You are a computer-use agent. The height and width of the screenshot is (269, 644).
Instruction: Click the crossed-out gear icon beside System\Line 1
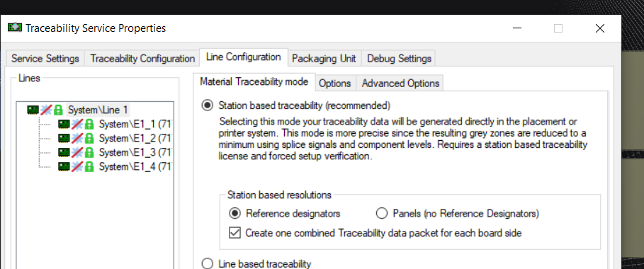pos(47,110)
